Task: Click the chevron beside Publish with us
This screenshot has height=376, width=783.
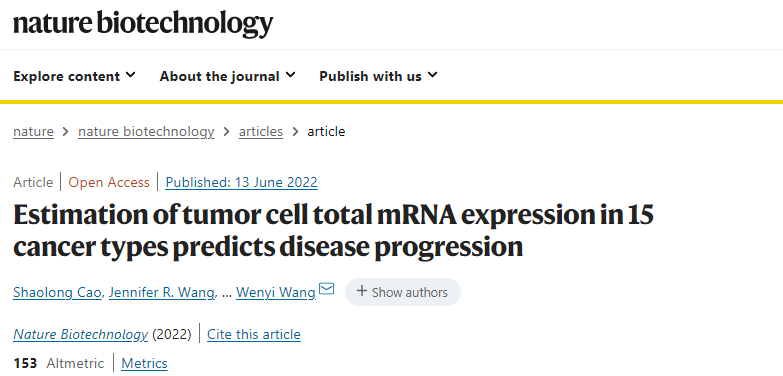Action: tap(432, 75)
